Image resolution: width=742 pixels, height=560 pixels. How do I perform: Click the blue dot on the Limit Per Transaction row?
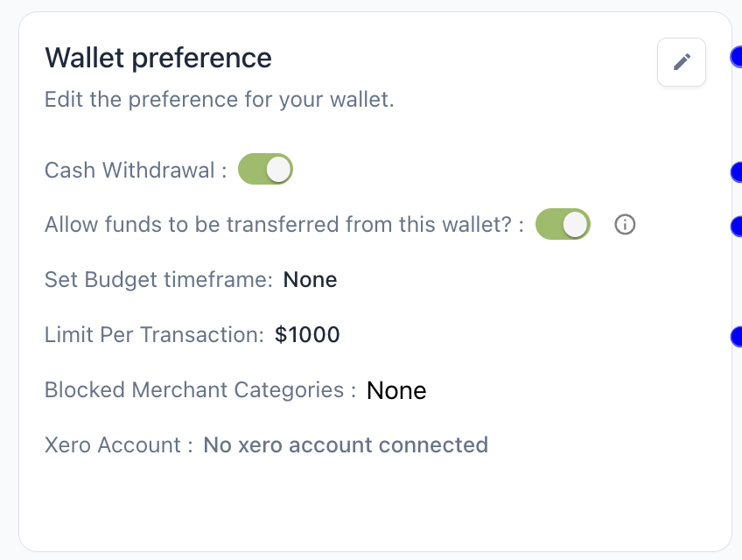pos(737,336)
